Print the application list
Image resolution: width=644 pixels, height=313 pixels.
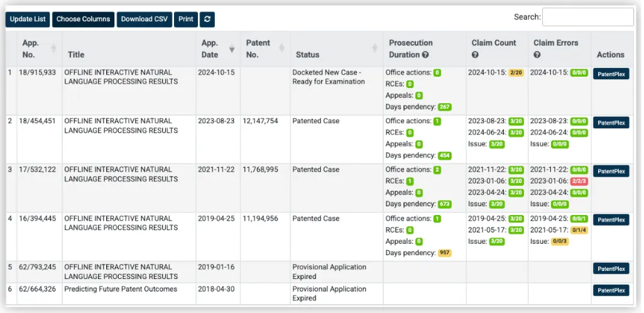pos(186,19)
